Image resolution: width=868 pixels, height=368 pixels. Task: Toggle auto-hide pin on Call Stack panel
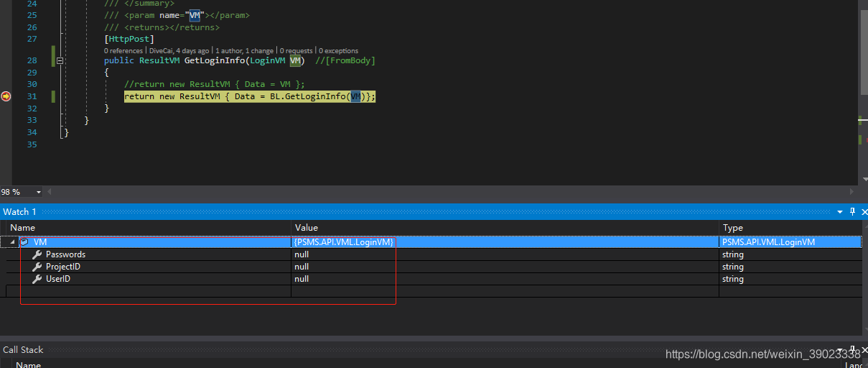tap(852, 350)
